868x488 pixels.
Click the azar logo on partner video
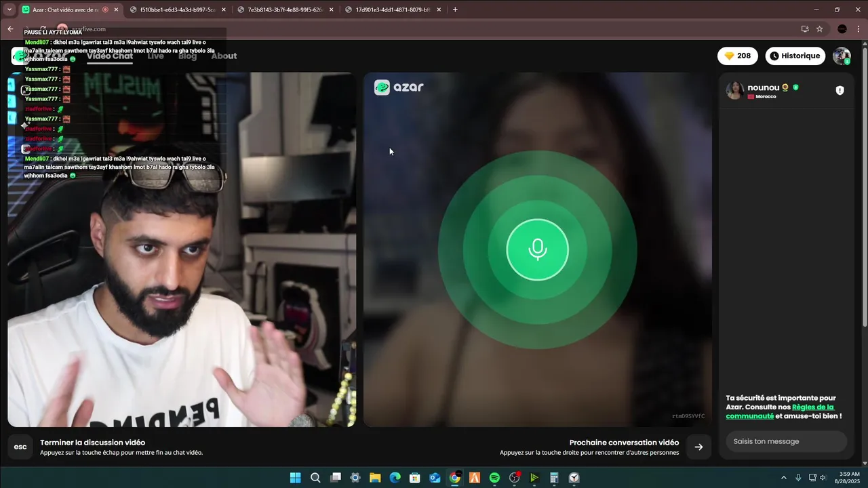pos(399,87)
